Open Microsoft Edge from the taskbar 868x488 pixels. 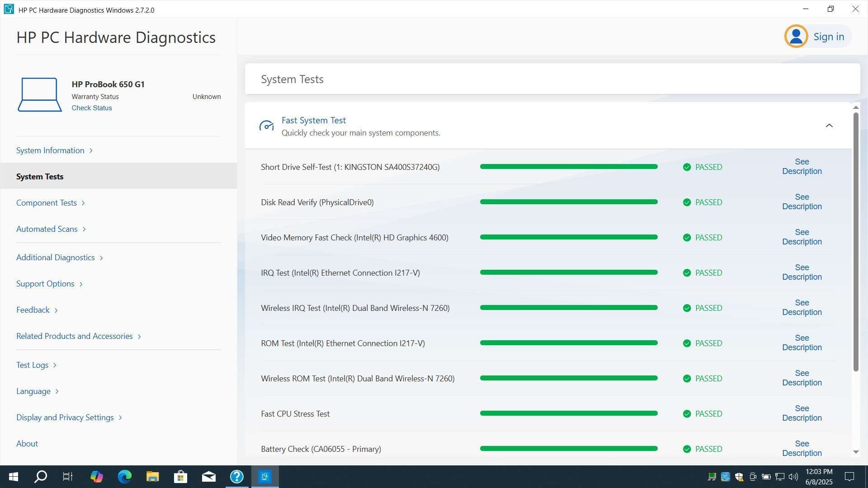124,477
